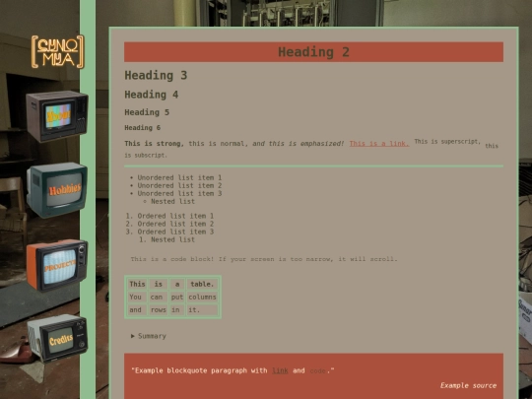Viewport: 532px width, 399px height.
Task: Open the Cynomya logo home link
Action: pyautogui.click(x=58, y=52)
